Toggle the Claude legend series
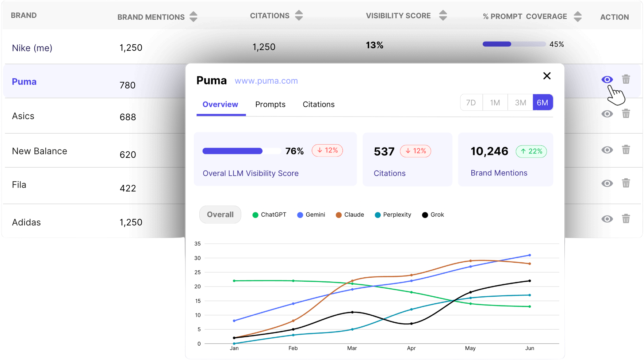Viewport: 644px width, 361px height. [x=350, y=215]
